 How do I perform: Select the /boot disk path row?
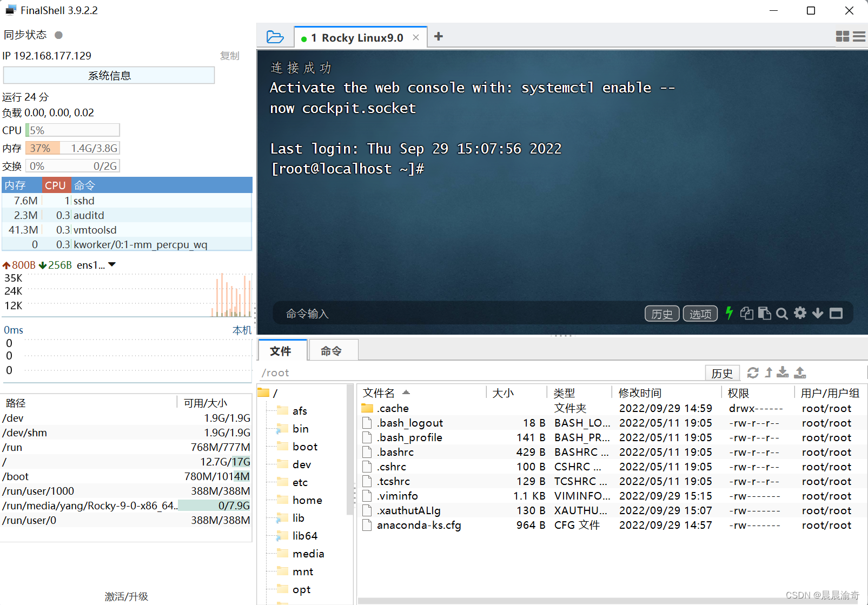[x=126, y=476]
